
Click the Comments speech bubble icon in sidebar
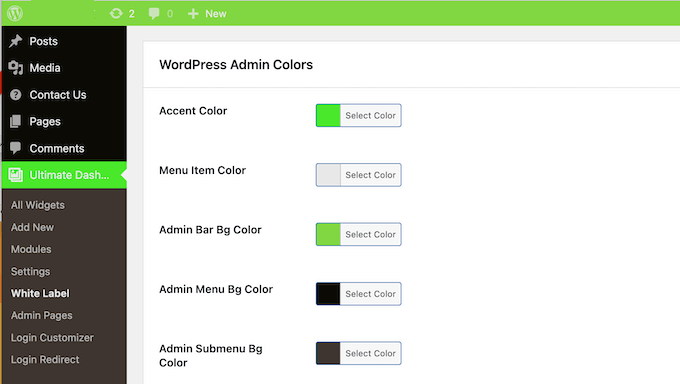[16, 148]
